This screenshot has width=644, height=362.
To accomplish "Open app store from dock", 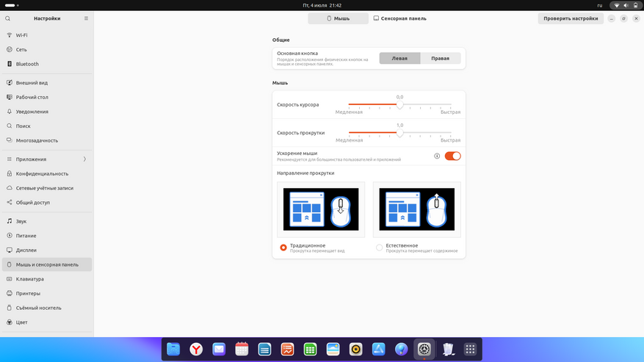I will pos(379,350).
